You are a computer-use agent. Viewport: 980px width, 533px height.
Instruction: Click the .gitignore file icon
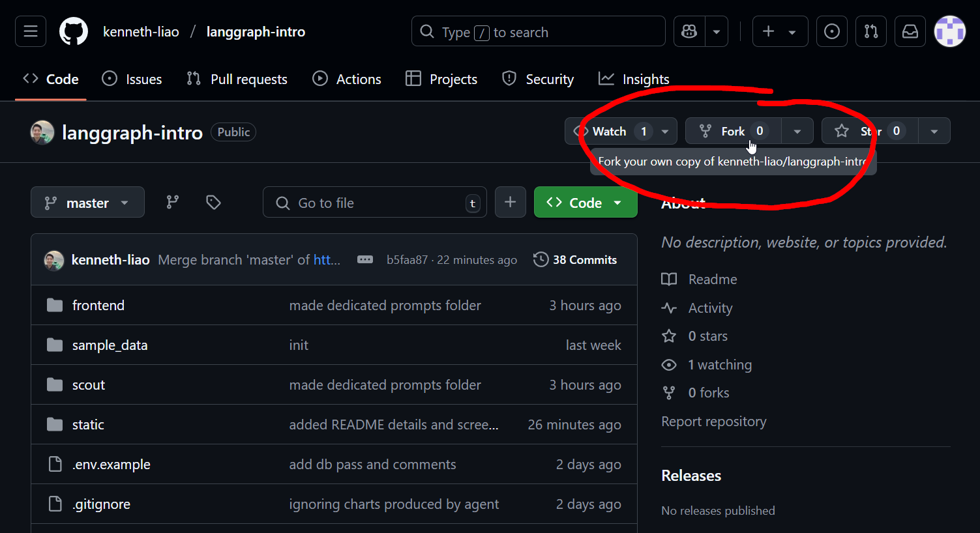[55, 504]
